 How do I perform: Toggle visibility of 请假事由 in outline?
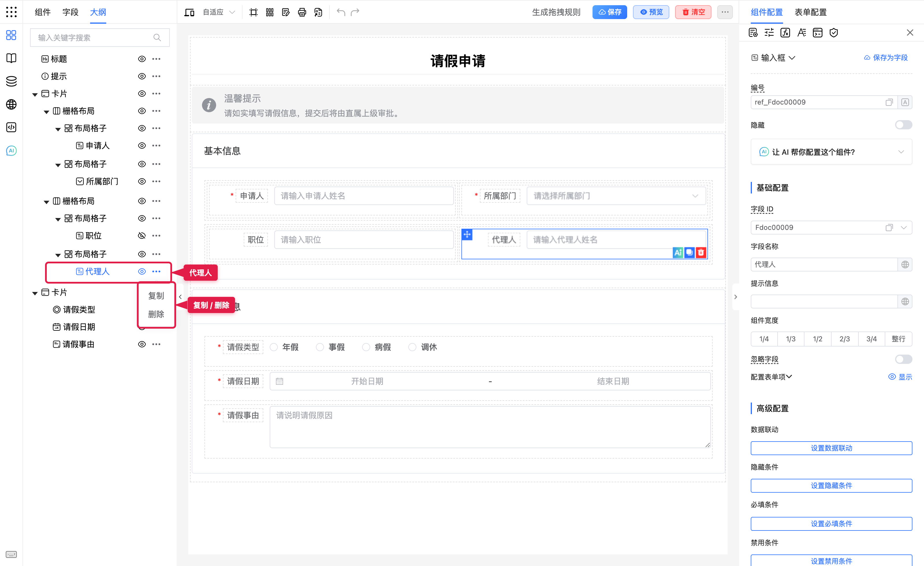click(142, 344)
